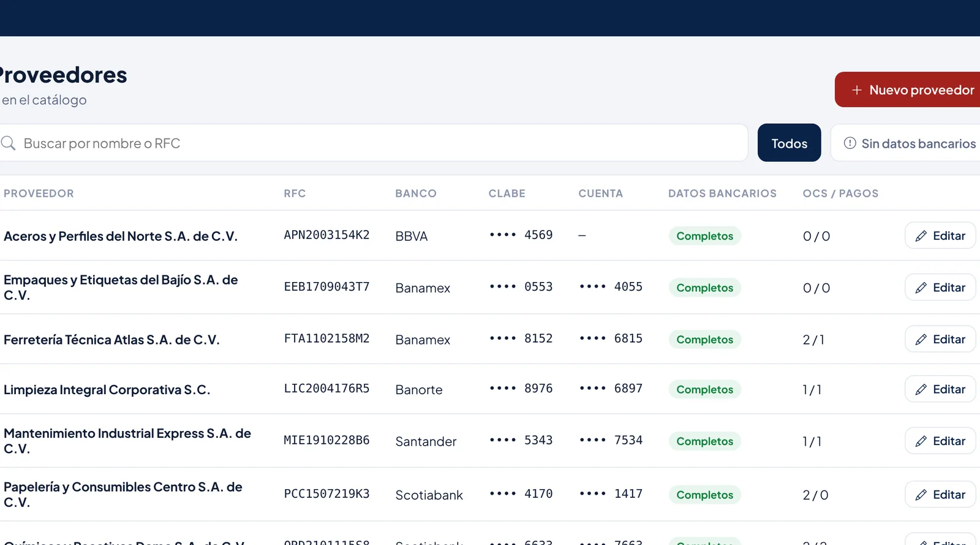Click pencil icon for Aceros y Perfiles row

click(x=921, y=236)
